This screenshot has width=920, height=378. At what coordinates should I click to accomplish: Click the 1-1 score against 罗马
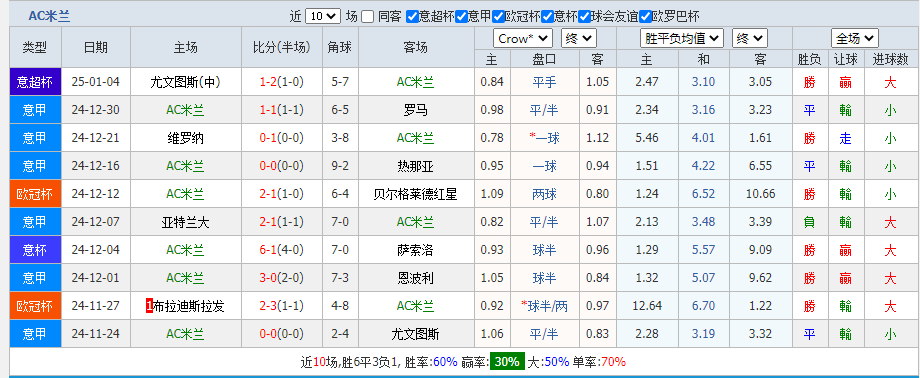[x=268, y=110]
